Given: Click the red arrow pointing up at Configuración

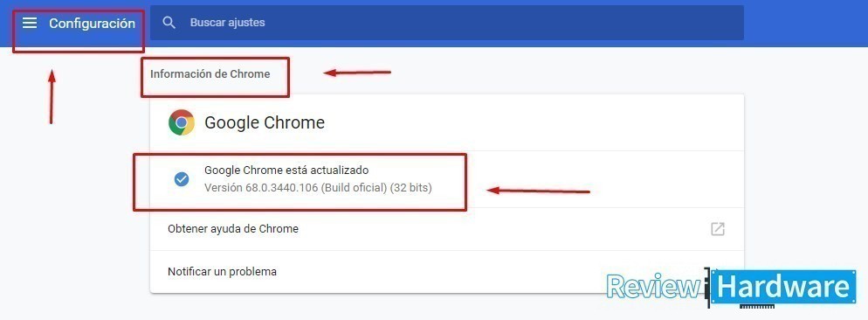Looking at the screenshot, I should (52, 97).
